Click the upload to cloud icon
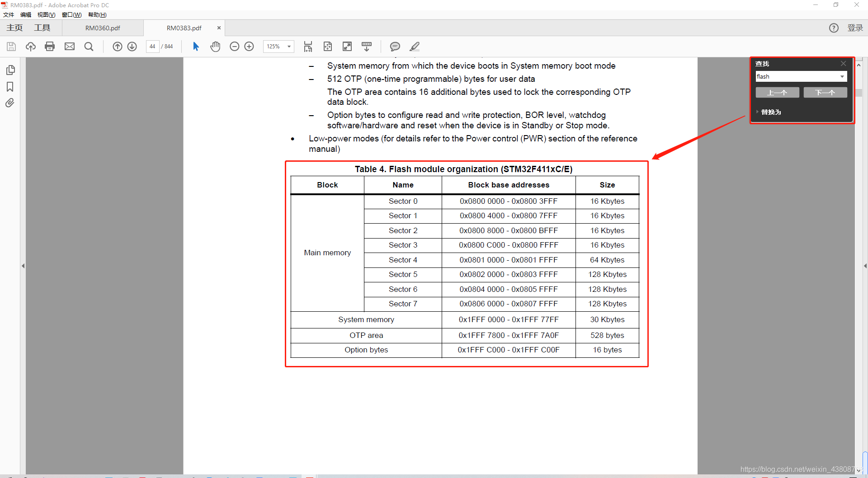 (x=30, y=47)
